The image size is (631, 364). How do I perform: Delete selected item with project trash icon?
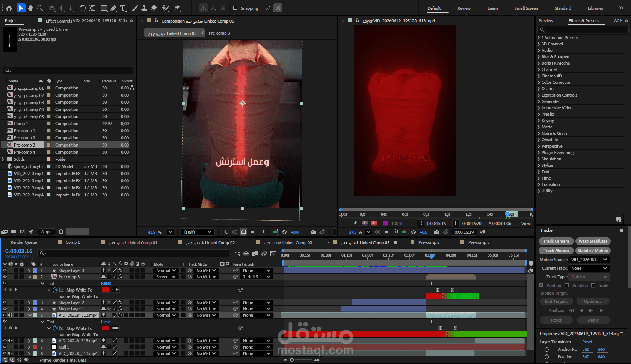pos(61,232)
